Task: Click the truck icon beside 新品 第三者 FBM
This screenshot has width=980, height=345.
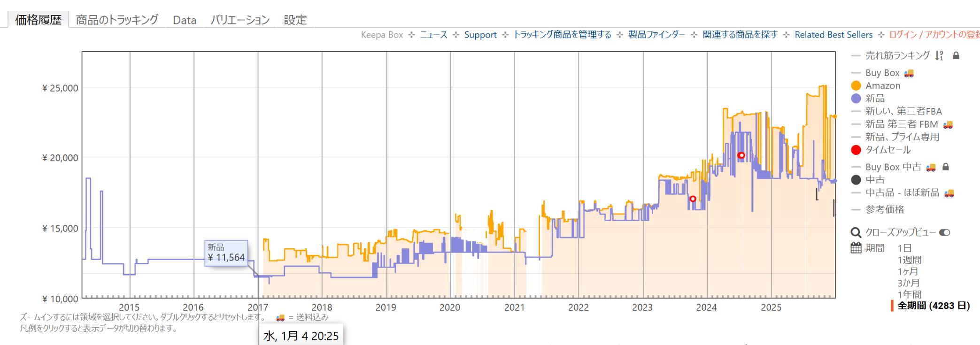Action: pos(948,124)
